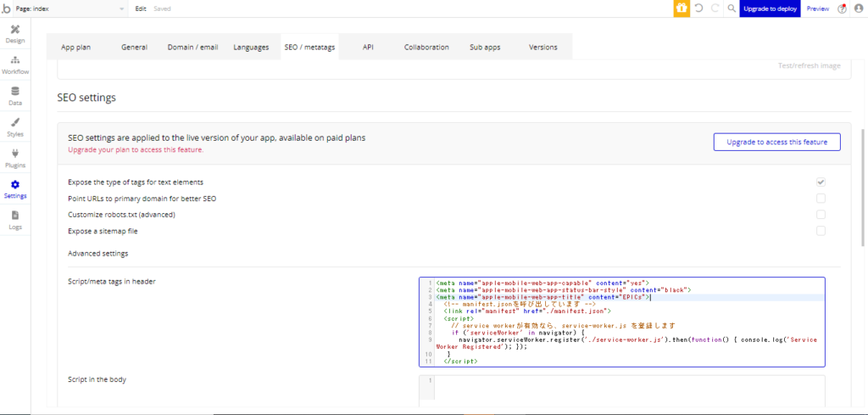Switch to the App plan tab
The image size is (868, 415).
[75, 48]
